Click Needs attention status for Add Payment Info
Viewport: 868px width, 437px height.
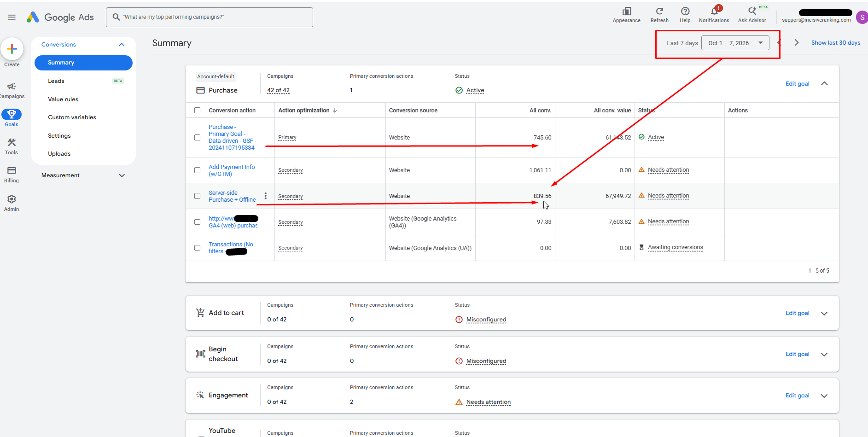tap(668, 170)
